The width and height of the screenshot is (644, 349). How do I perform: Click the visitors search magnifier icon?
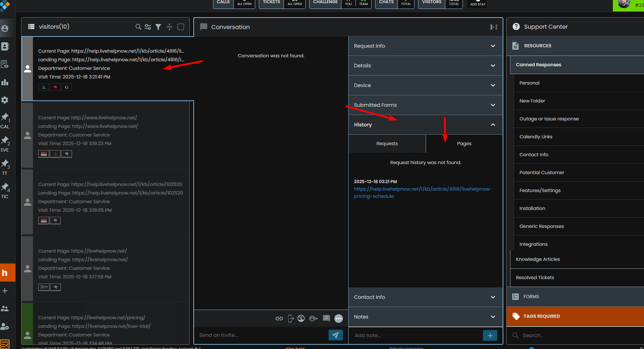click(138, 27)
